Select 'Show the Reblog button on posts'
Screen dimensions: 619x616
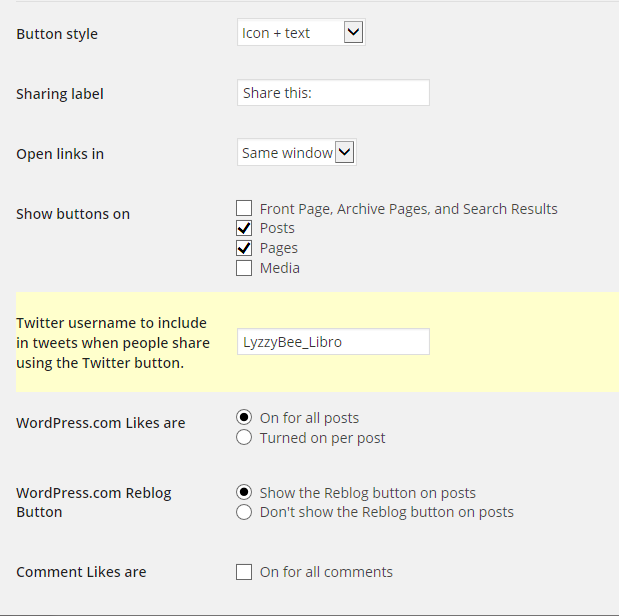[x=244, y=493]
